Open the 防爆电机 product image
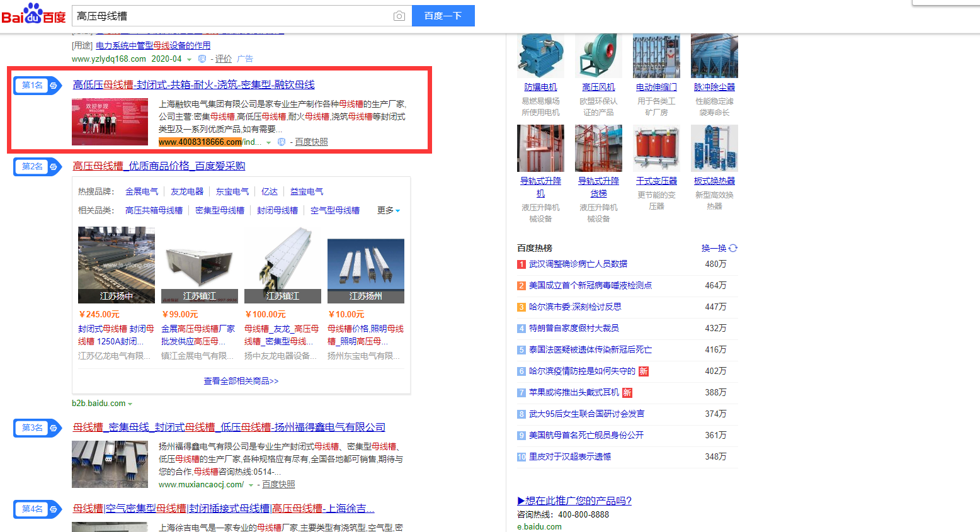Screen dimensions: 980x532 540,57
